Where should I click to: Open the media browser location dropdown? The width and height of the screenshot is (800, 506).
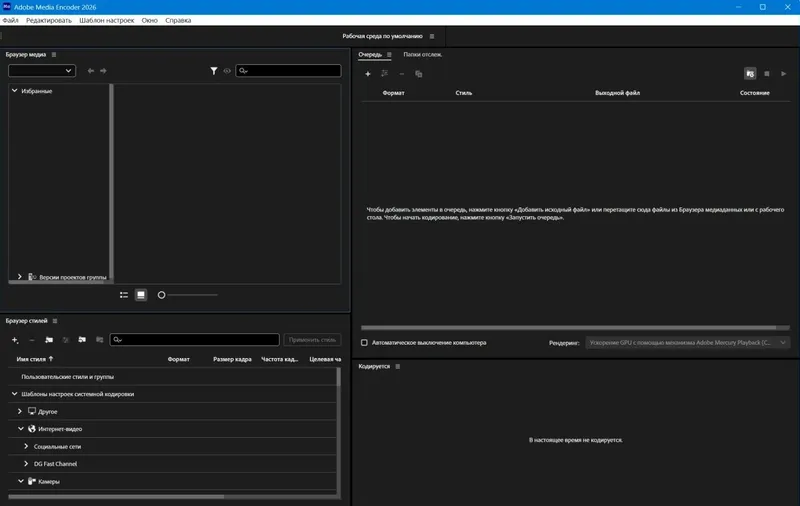[x=42, y=71]
